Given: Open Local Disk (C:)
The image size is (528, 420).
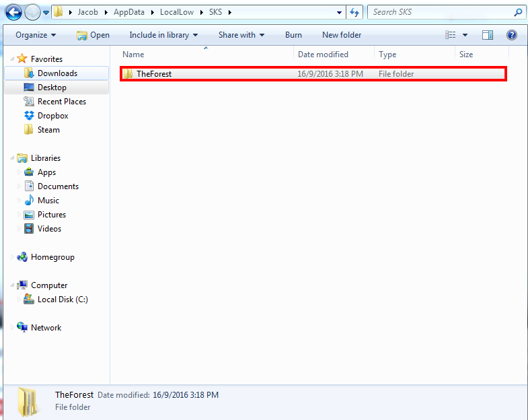Looking at the screenshot, I should (x=63, y=300).
